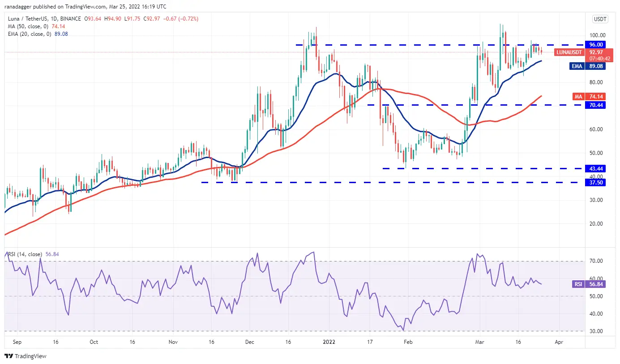Click the Apr label on the time axis

click(558, 341)
